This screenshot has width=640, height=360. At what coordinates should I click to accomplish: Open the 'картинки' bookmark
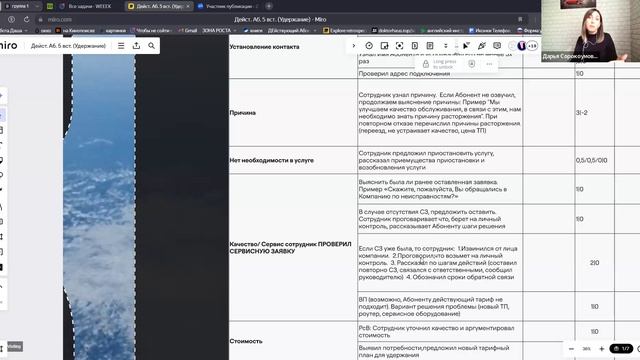coord(113,30)
